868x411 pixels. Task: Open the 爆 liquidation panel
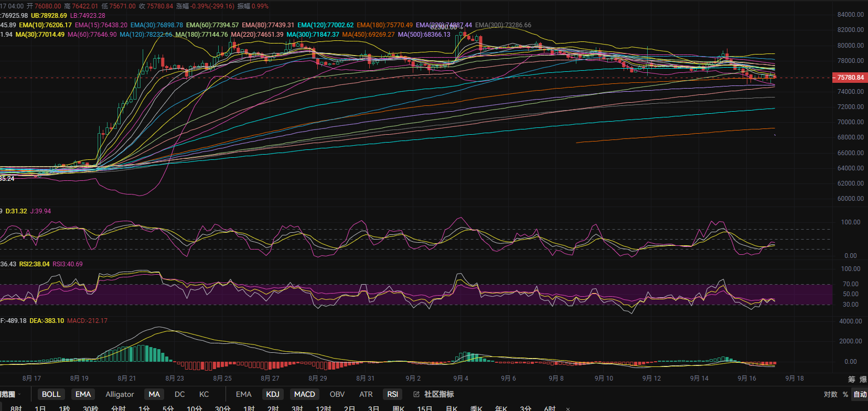[x=863, y=379]
